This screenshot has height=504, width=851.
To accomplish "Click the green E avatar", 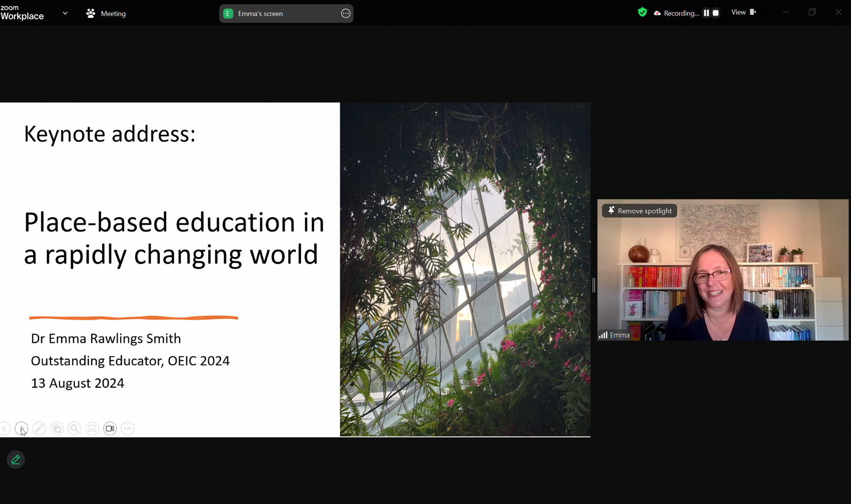I will click(228, 14).
